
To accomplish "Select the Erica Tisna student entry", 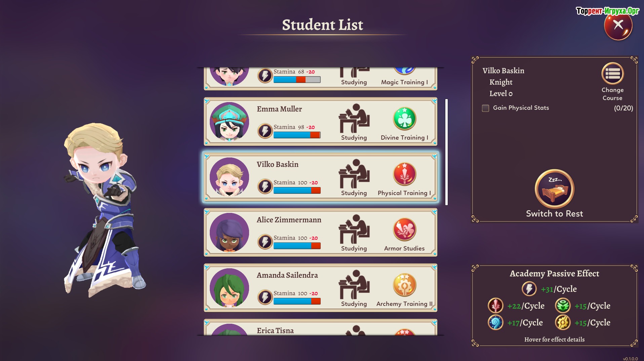I will coord(320,327).
